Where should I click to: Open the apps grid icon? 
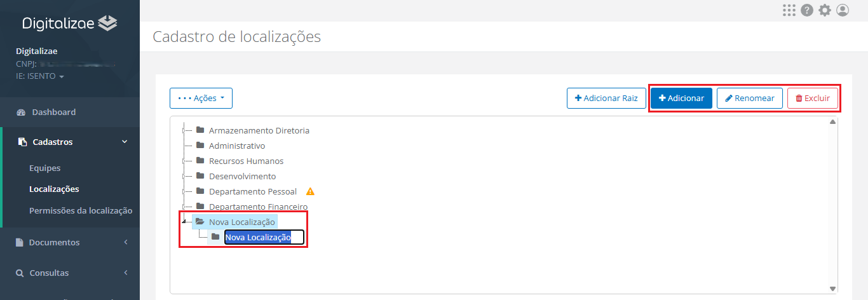pos(789,10)
